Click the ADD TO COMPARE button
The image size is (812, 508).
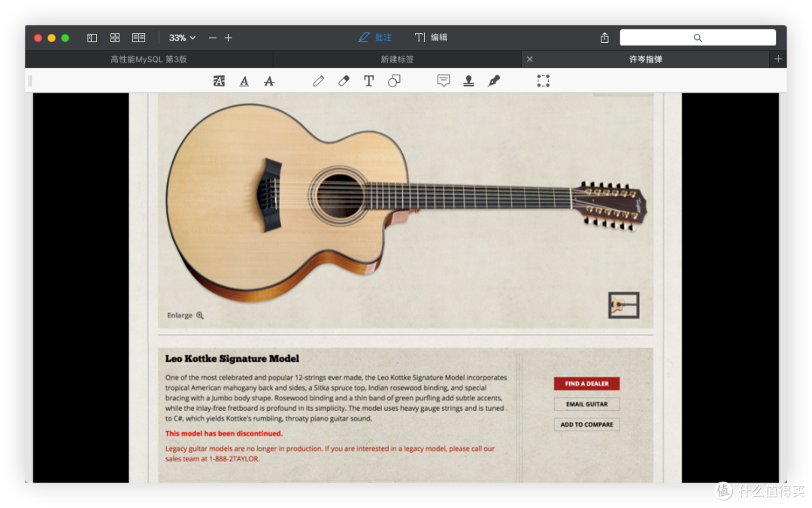pos(586,424)
